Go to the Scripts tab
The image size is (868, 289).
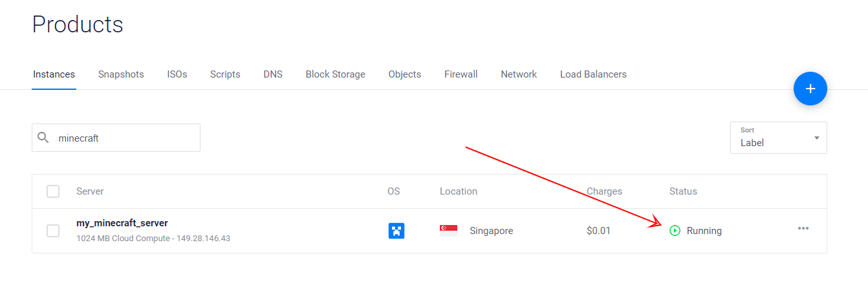coord(225,74)
